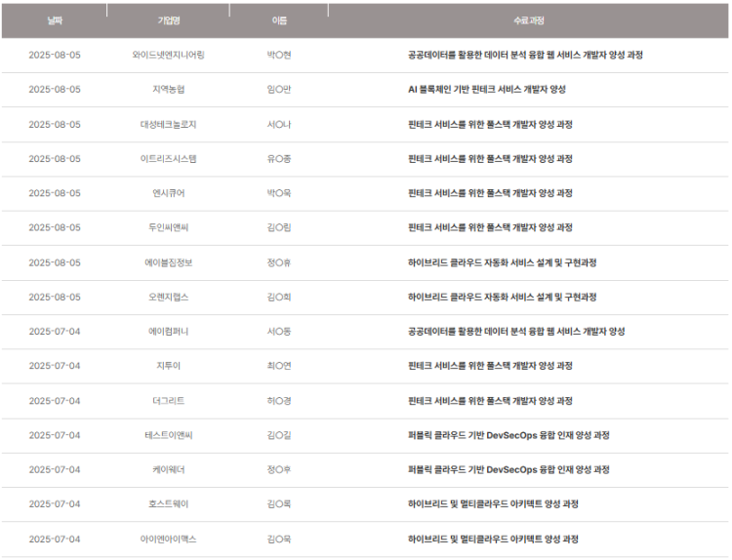This screenshot has height=560, width=732.
Task: Open the data analysis course link for 에이컴퍼니
Action: point(516,332)
